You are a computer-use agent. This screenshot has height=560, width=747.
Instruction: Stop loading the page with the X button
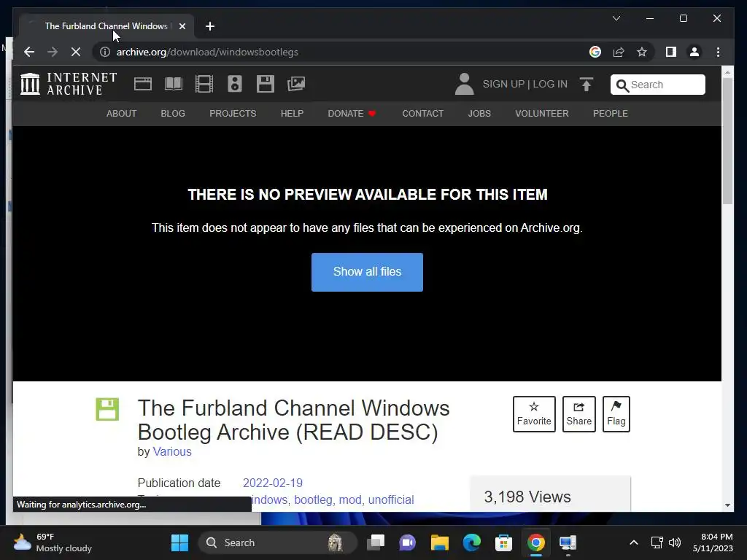[x=76, y=52]
